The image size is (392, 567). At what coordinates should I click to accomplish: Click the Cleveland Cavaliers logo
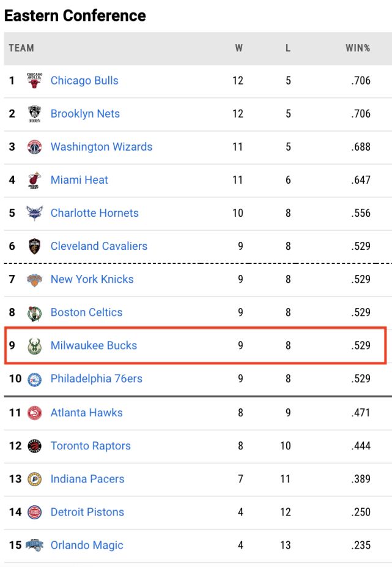click(35, 246)
